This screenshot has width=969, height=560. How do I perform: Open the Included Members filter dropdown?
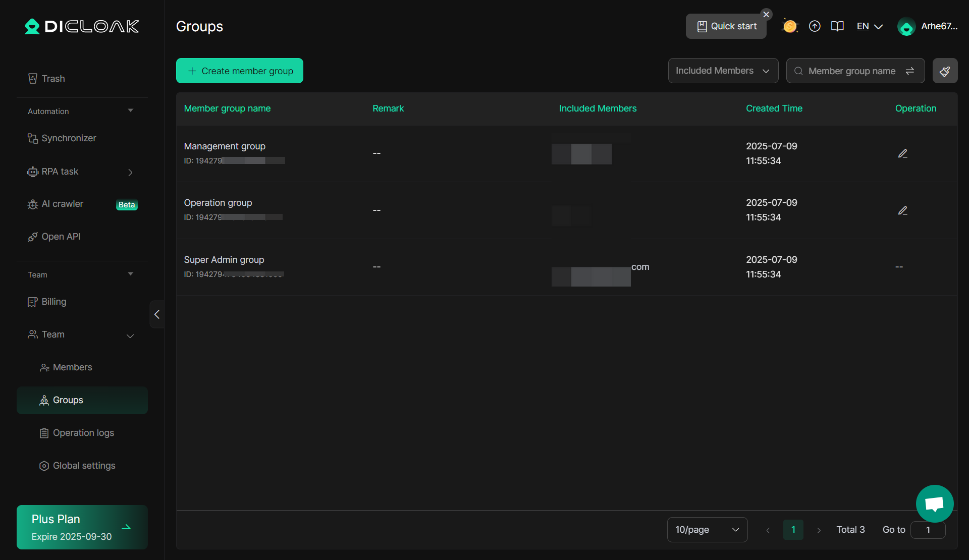tap(723, 71)
